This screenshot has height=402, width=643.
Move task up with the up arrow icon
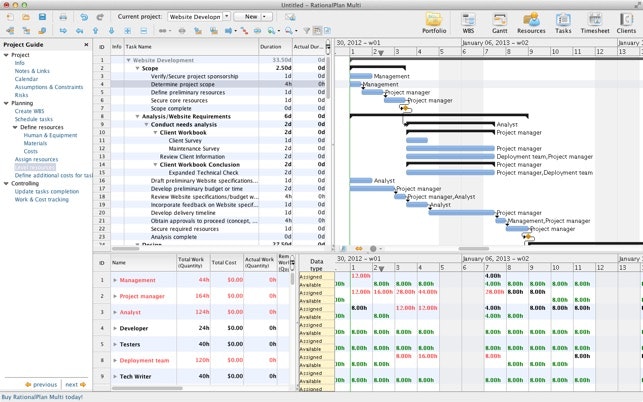tap(95, 31)
